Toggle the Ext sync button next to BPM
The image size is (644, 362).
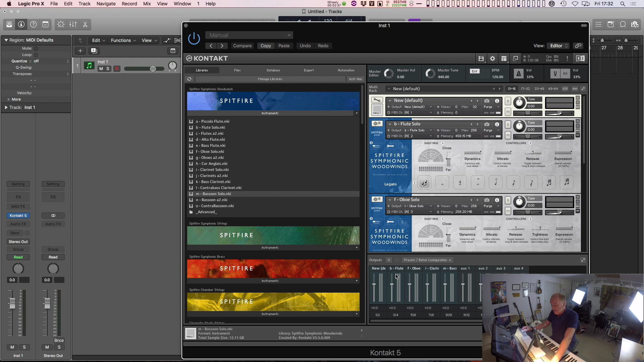474,71
